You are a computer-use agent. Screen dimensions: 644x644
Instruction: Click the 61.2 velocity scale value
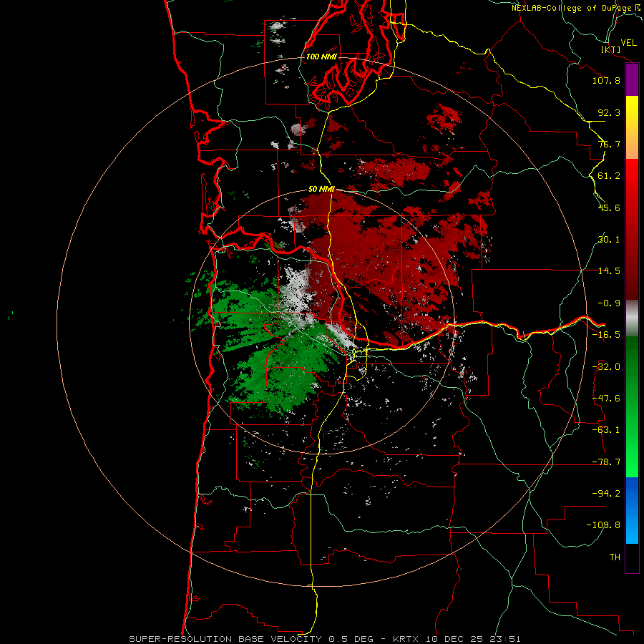609,176
